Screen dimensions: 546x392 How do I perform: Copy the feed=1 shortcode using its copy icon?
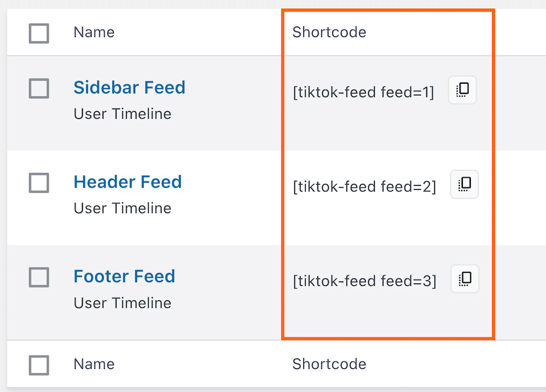point(462,90)
